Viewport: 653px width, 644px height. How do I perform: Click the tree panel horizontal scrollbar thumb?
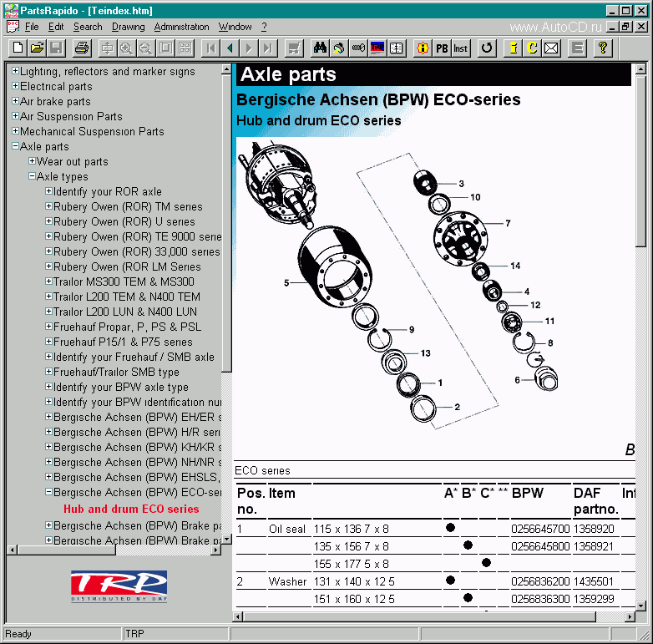[x=66, y=550]
